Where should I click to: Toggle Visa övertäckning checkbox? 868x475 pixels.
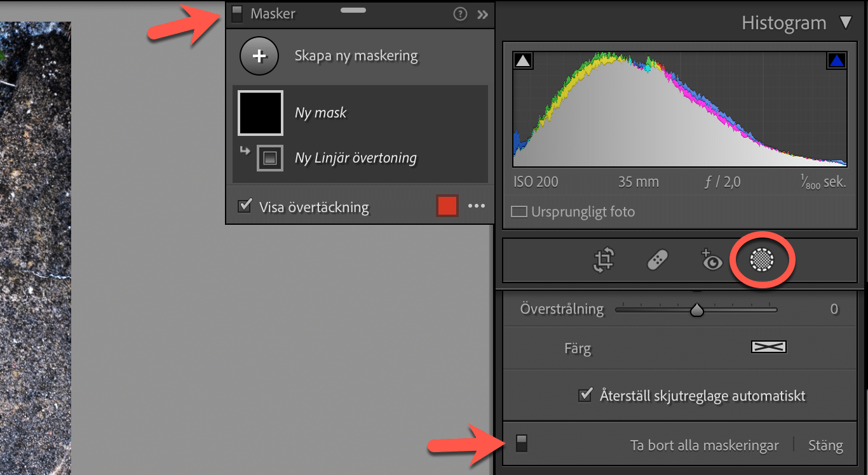click(245, 206)
